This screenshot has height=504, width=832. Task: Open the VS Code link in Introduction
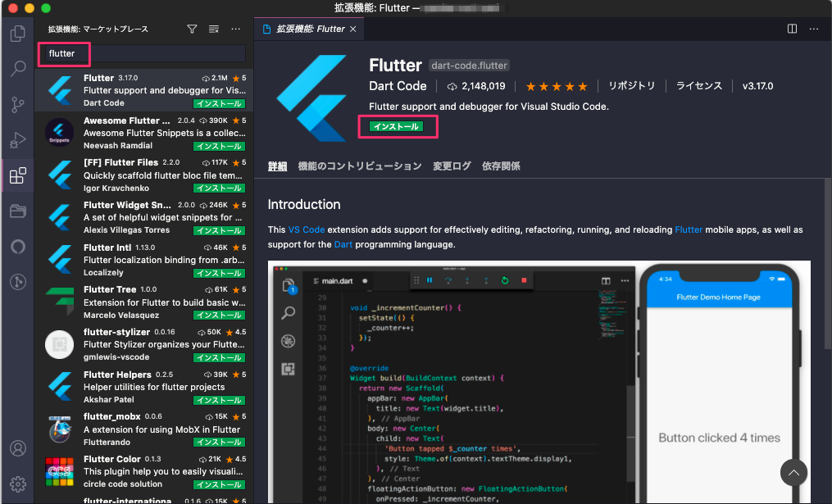pyautogui.click(x=307, y=229)
